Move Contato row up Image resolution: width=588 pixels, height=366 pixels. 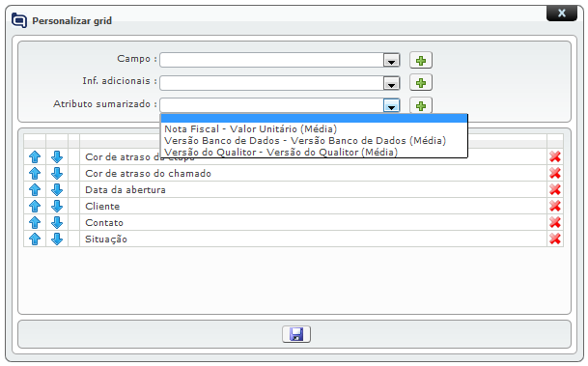pos(35,223)
